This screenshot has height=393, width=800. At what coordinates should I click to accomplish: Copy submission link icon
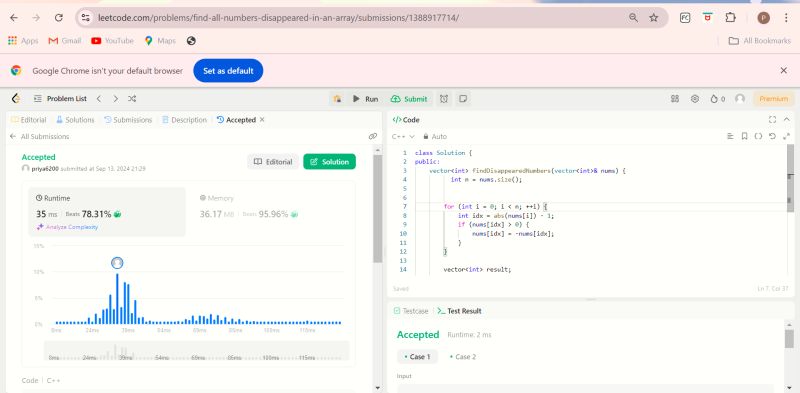373,136
